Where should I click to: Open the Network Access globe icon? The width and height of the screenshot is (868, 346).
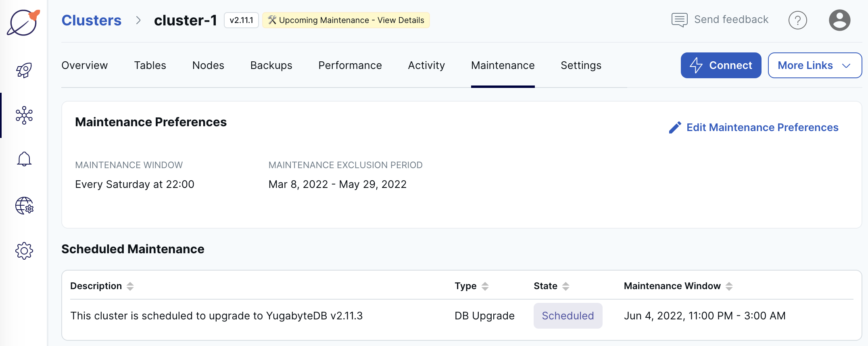[24, 206]
